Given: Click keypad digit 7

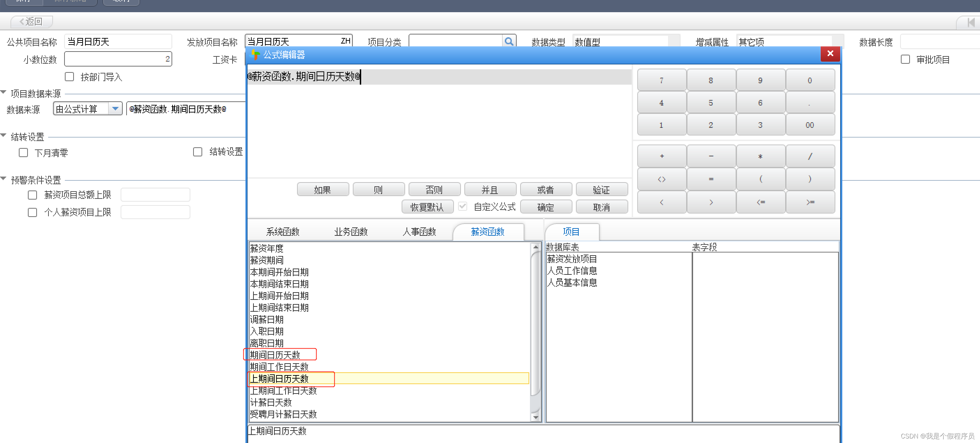Looking at the screenshot, I should [662, 80].
